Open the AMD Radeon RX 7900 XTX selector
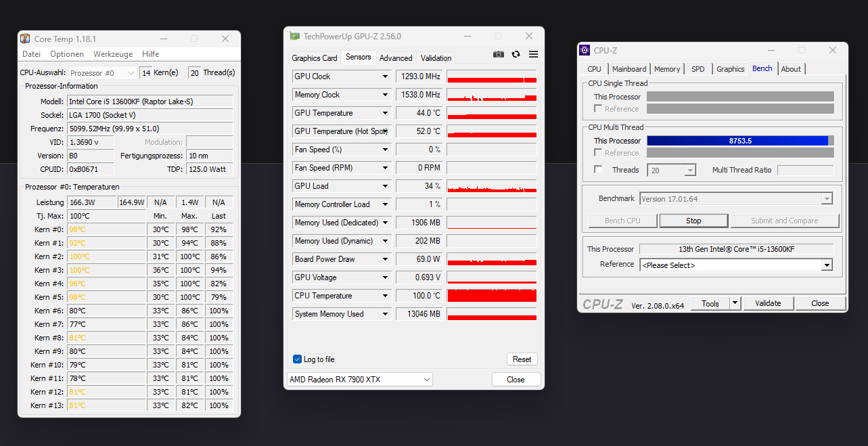The image size is (868, 446). click(x=360, y=380)
